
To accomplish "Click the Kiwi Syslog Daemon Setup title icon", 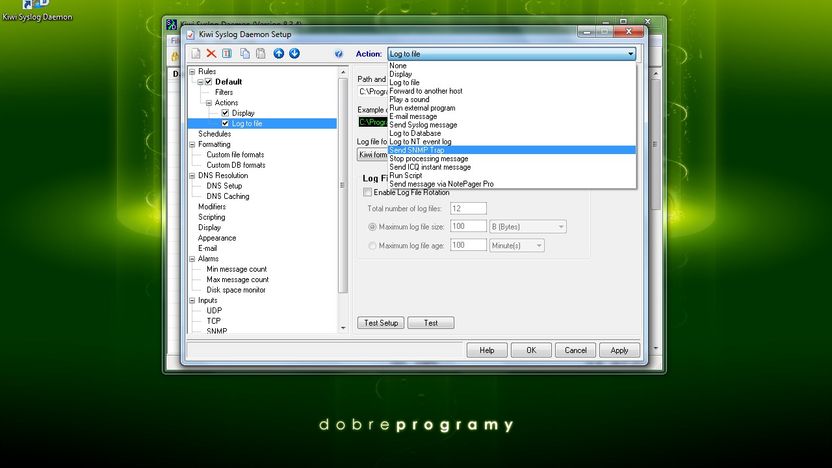I will pyautogui.click(x=190, y=34).
